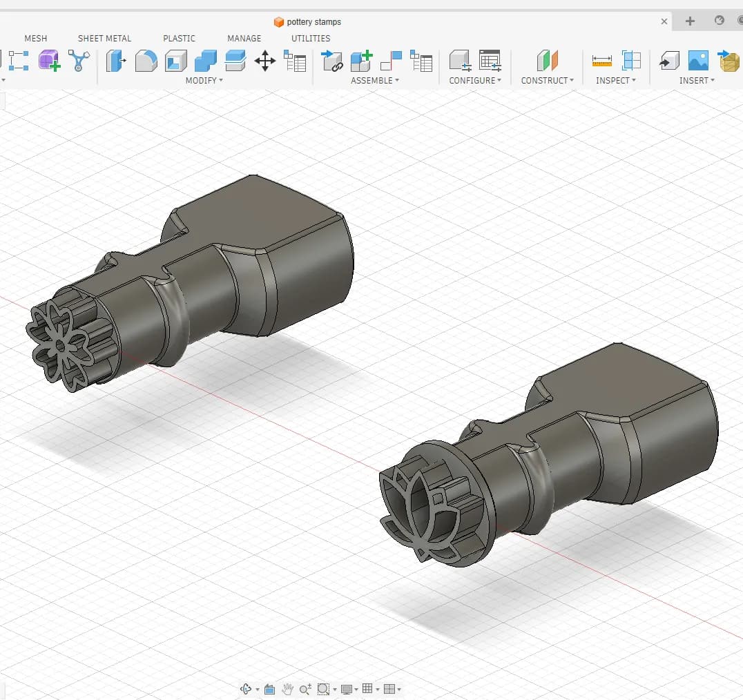
Task: Open the Configuration Table icon
Action: pos(490,61)
